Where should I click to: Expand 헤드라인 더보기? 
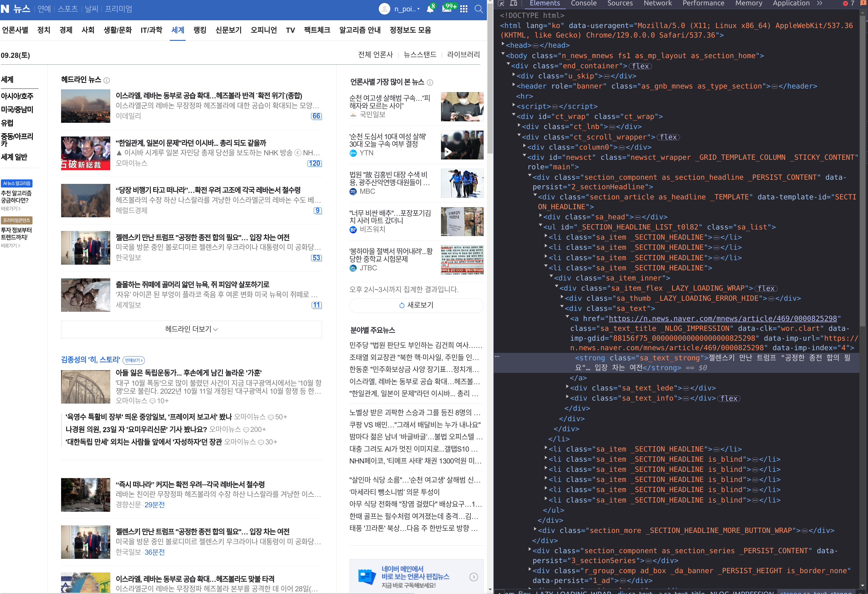coord(191,330)
